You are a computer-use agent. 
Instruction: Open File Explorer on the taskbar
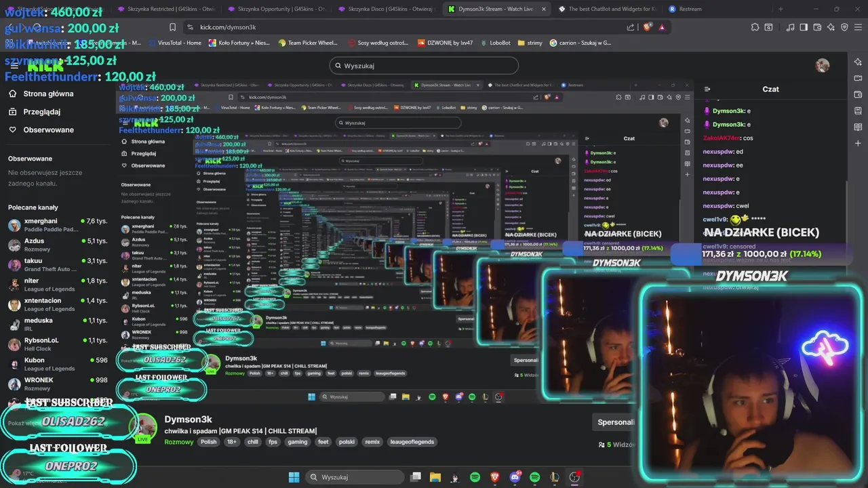tap(435, 477)
